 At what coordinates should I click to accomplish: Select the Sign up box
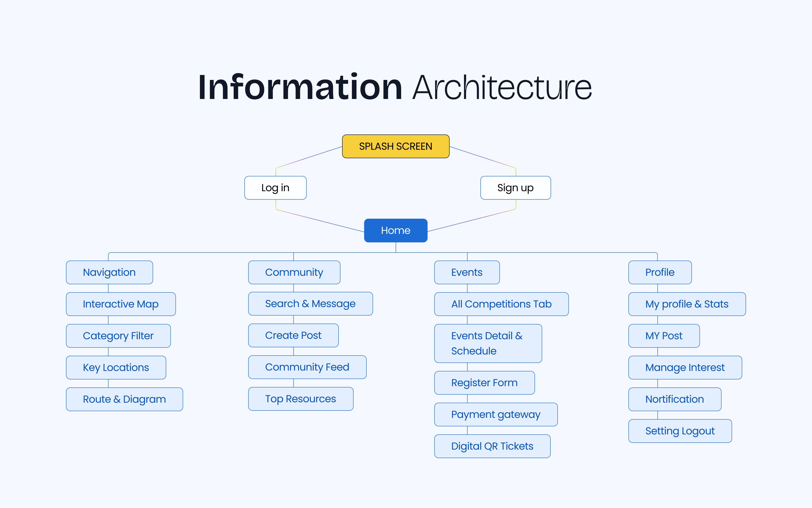point(515,188)
